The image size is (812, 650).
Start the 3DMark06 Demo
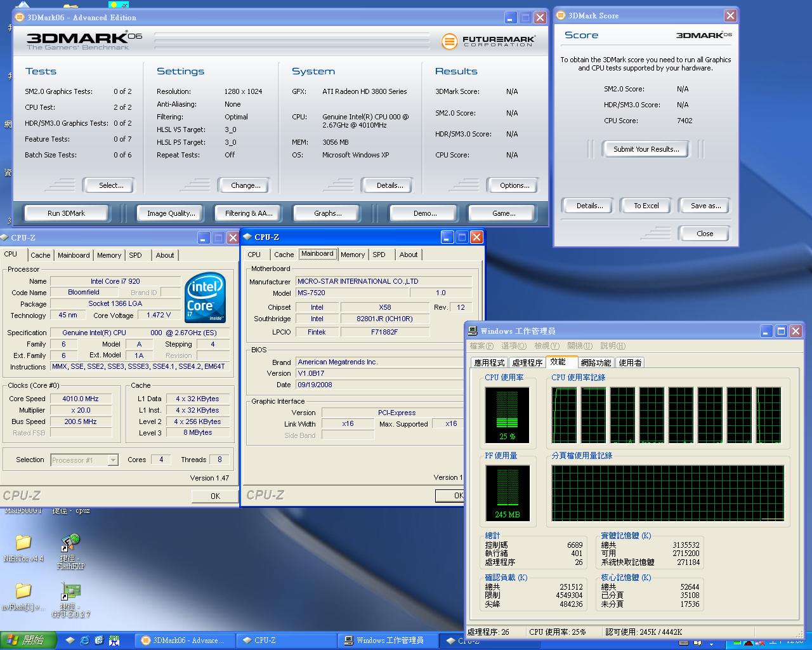click(424, 213)
